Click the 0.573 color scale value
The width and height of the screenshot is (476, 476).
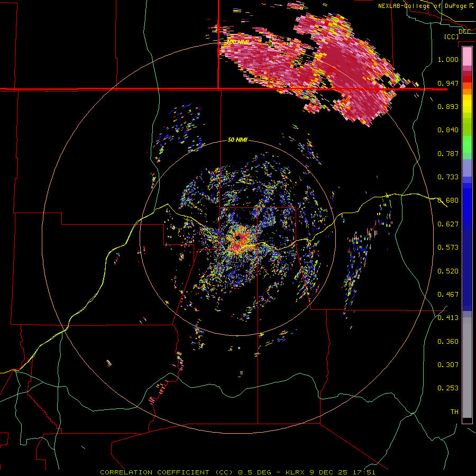click(448, 248)
